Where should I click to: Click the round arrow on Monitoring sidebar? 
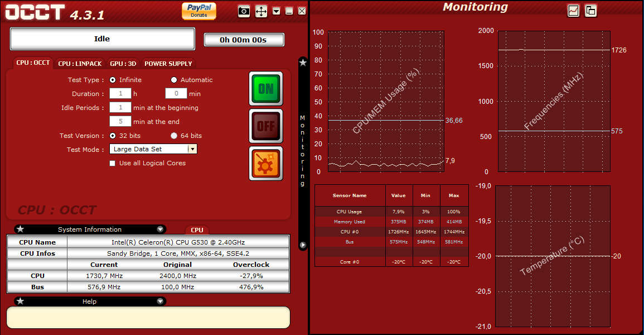[303, 245]
